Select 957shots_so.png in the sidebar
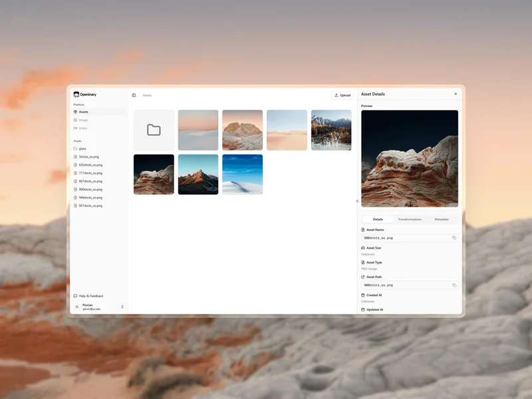This screenshot has height=399, width=532. pyautogui.click(x=90, y=205)
